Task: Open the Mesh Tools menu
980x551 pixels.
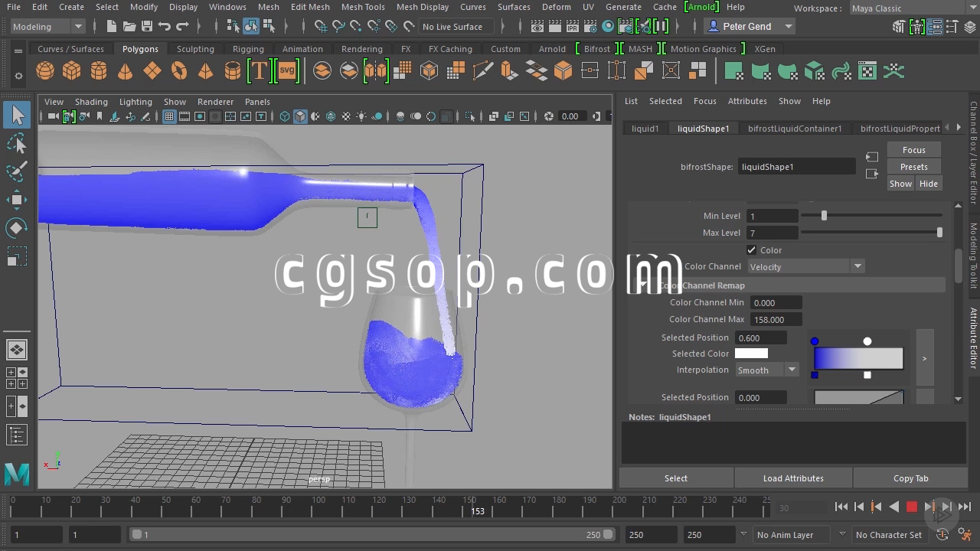Action: click(363, 7)
